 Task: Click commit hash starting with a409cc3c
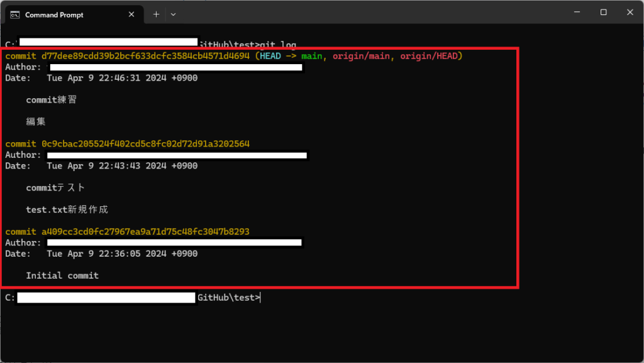[145, 232]
